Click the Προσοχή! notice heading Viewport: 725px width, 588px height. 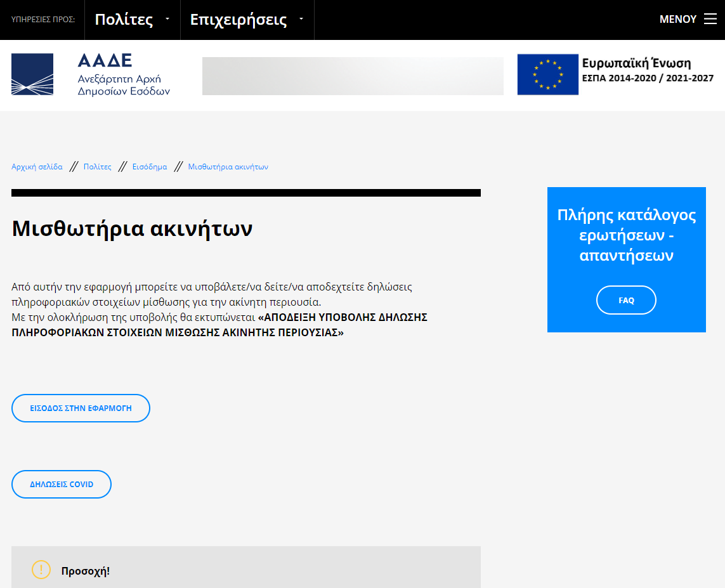[85, 571]
